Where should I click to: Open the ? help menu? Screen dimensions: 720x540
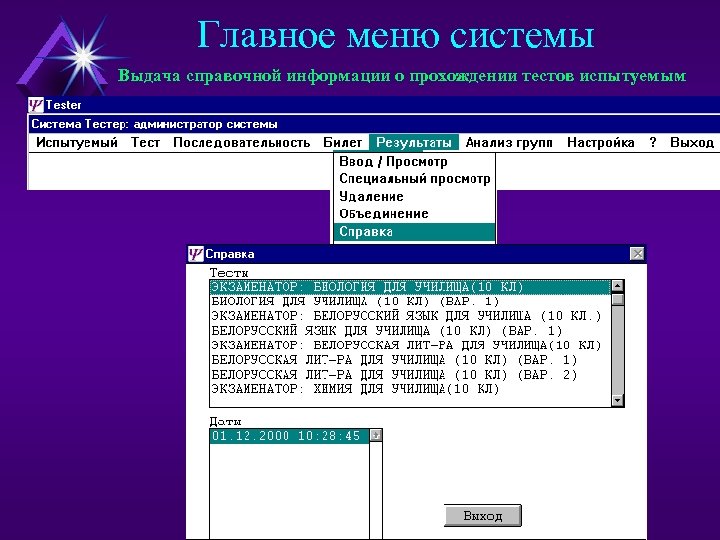[652, 143]
